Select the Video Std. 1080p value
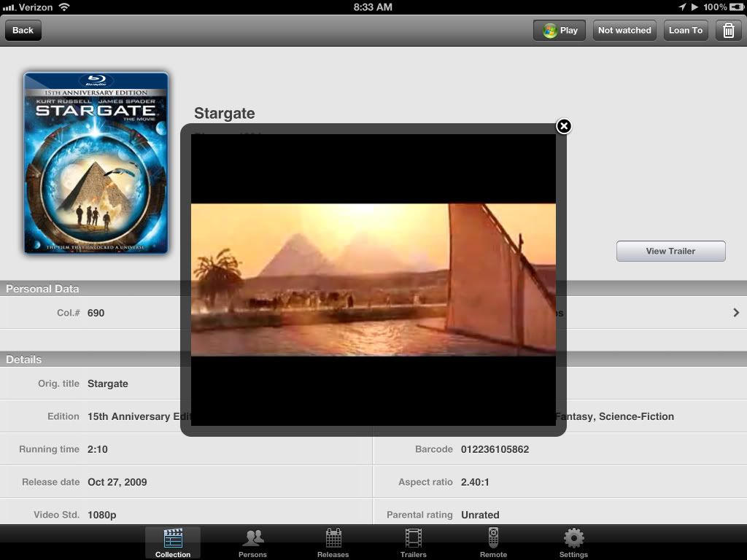The width and height of the screenshot is (747, 560). pos(102,515)
